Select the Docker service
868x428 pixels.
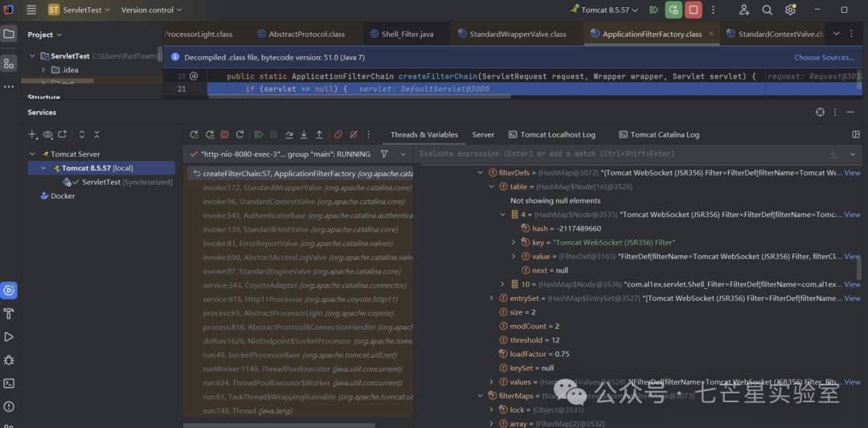coord(58,195)
